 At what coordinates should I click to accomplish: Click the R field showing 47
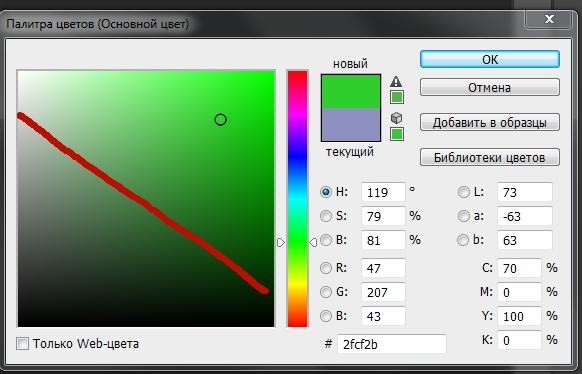(x=383, y=268)
